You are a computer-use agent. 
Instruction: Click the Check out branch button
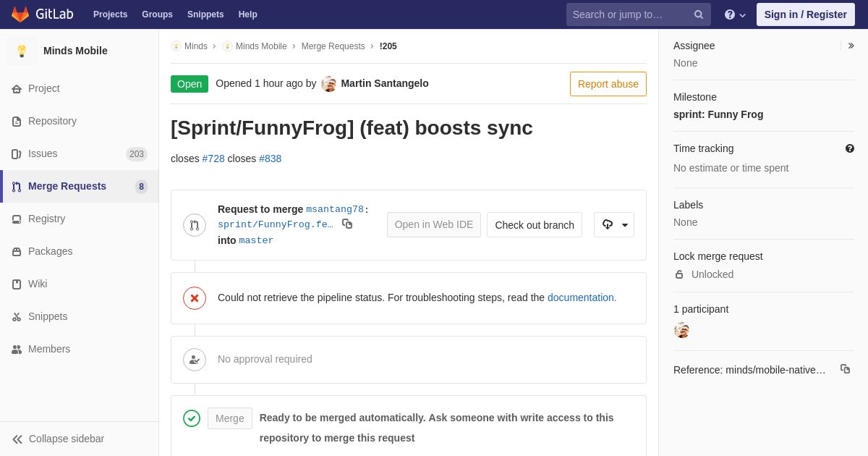pos(535,225)
